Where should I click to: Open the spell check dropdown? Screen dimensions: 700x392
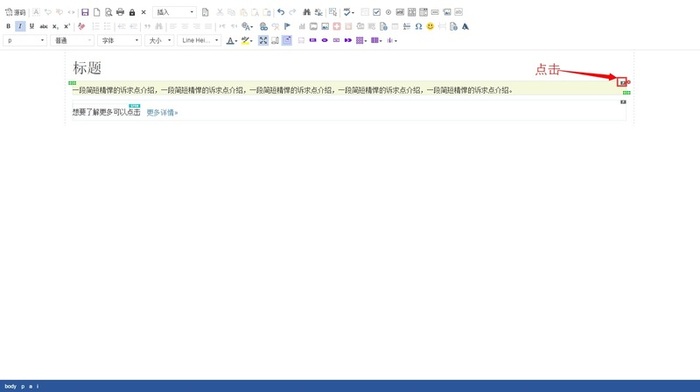tap(348, 12)
